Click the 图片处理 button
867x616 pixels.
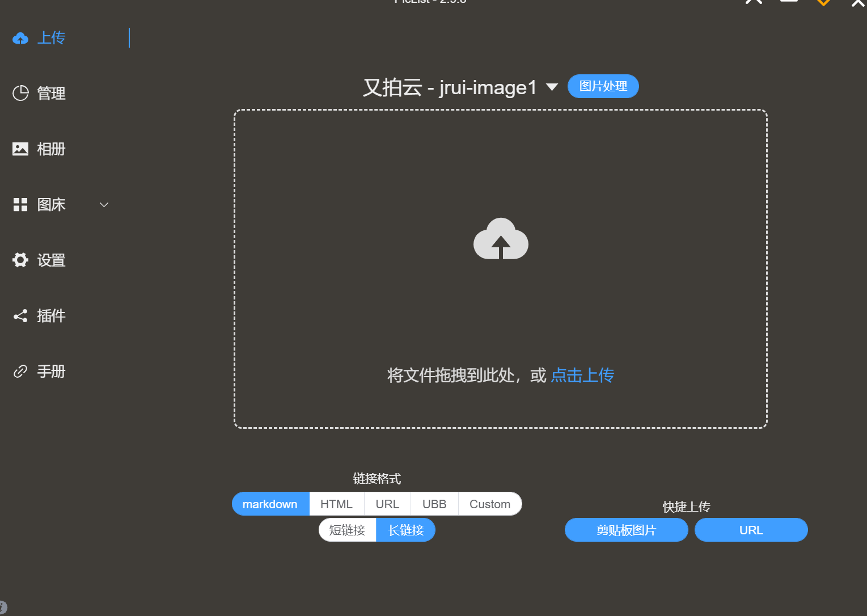(603, 86)
